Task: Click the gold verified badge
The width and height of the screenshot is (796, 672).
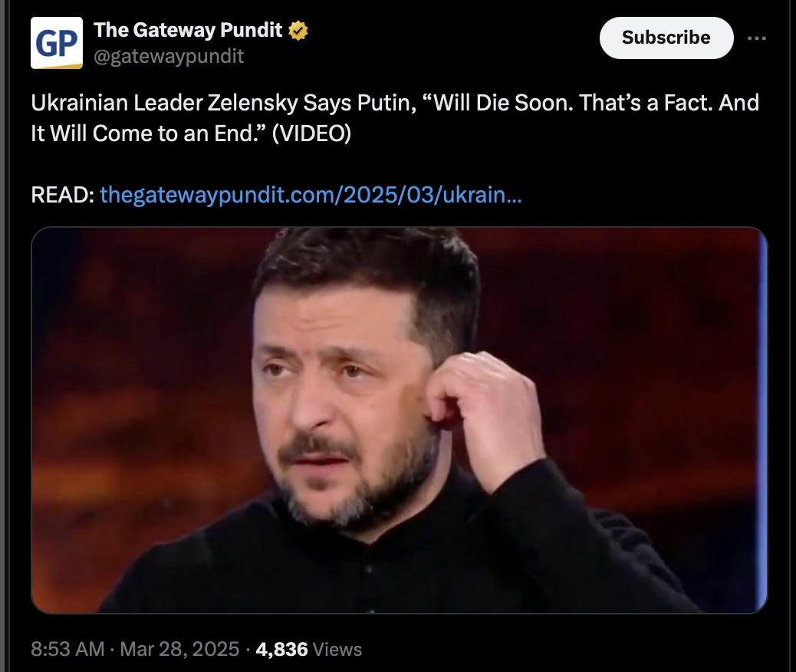Action: coord(298,31)
